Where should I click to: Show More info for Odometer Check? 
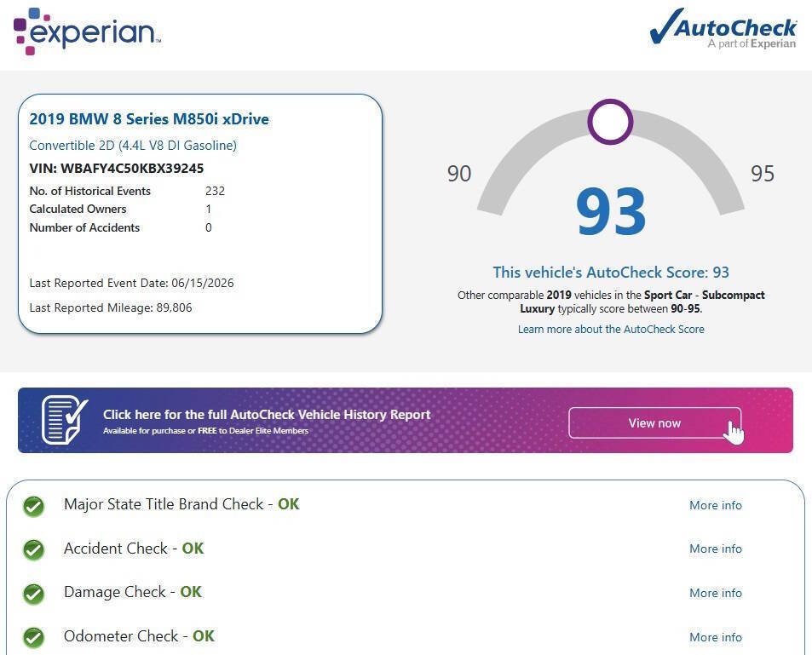coord(716,637)
